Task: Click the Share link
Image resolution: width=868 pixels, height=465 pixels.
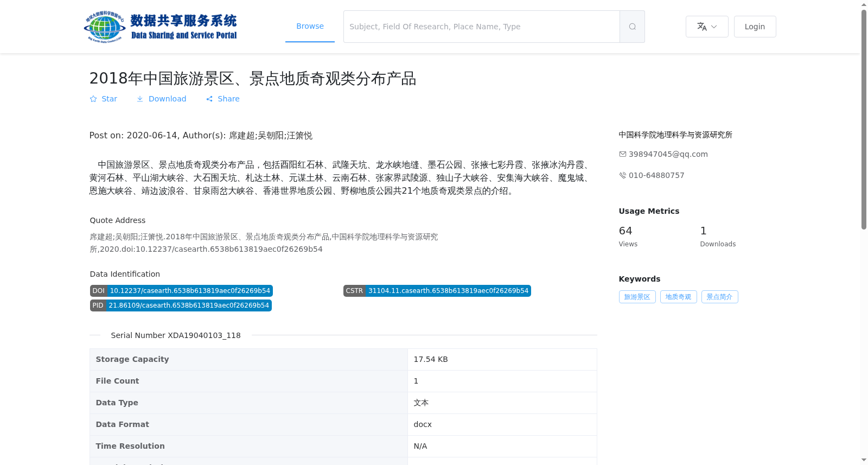Action: [x=222, y=99]
